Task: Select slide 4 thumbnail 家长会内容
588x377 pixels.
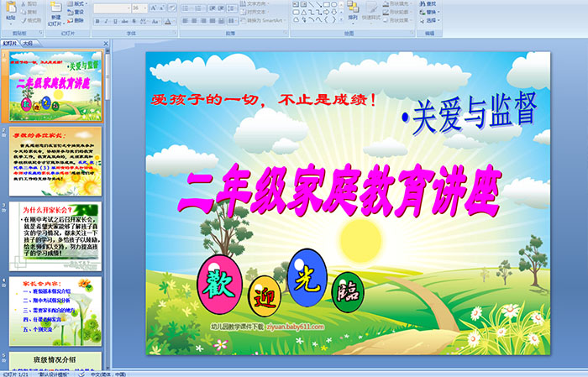Action: [x=55, y=312]
